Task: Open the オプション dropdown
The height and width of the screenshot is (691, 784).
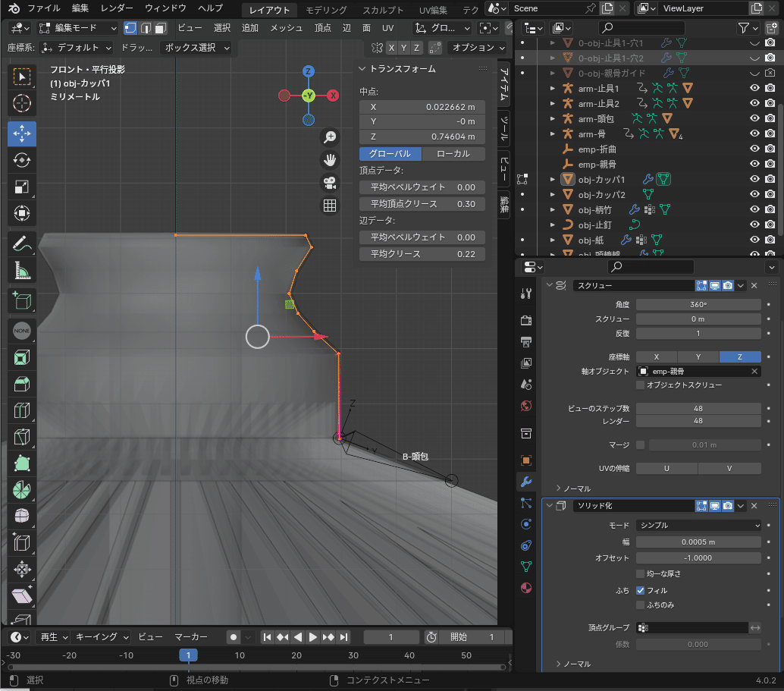Action: tap(477, 48)
